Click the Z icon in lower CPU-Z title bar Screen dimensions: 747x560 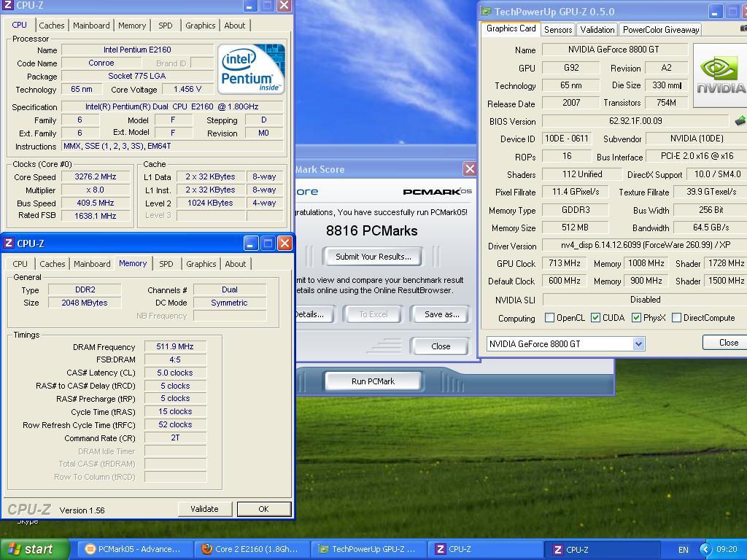(9, 244)
